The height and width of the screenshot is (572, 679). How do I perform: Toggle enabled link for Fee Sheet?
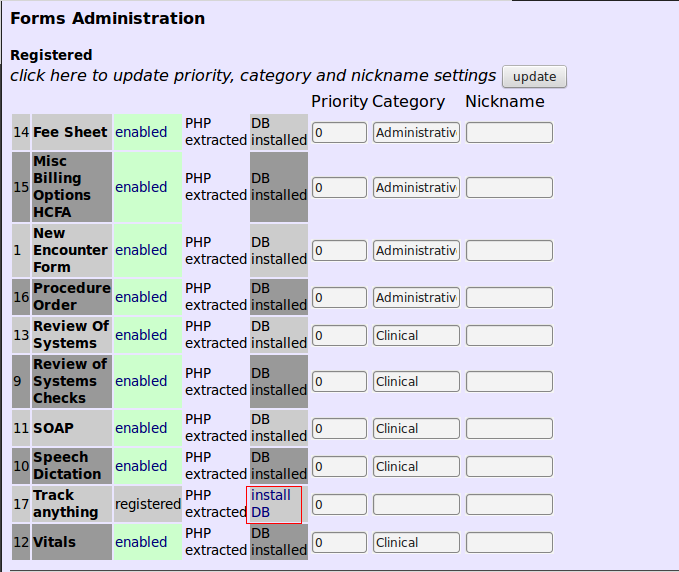coord(141,132)
